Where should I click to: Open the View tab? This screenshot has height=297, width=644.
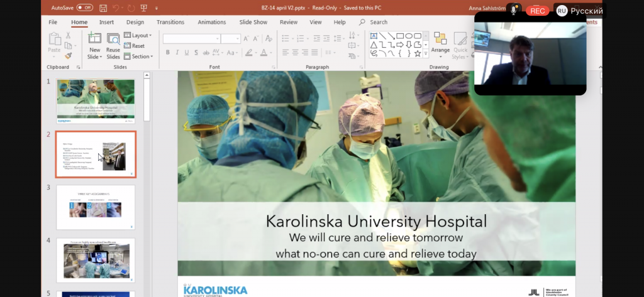point(316,22)
